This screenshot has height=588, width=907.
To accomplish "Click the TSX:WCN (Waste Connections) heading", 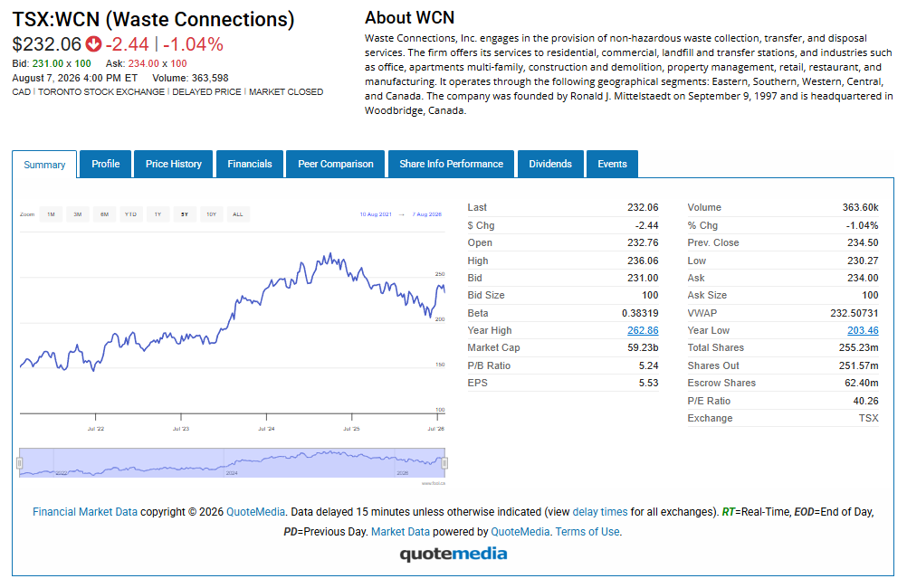I will (x=153, y=20).
